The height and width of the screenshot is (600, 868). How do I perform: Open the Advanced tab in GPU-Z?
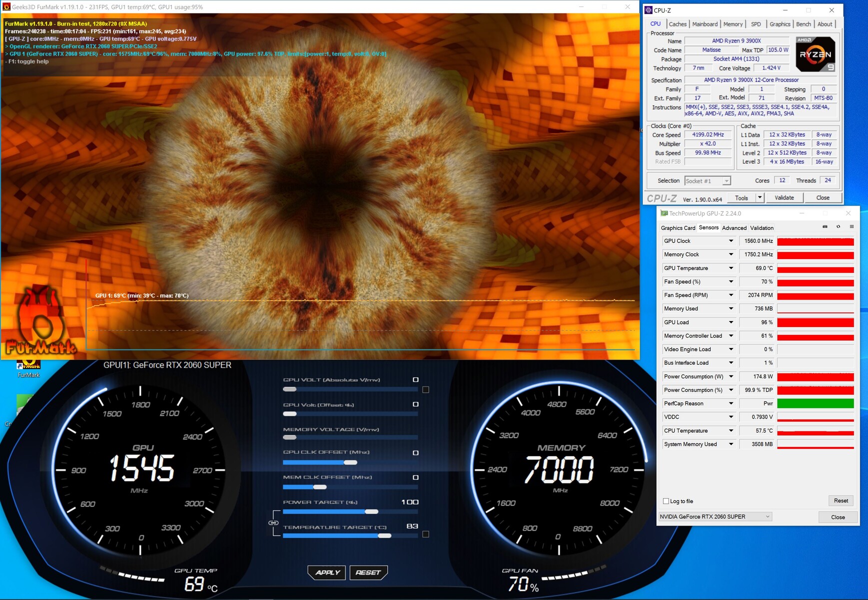coord(734,228)
